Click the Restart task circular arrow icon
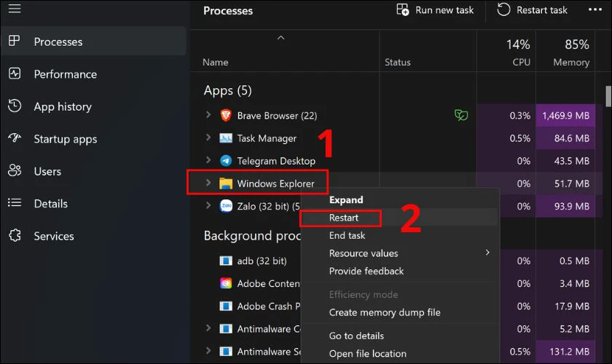The width and height of the screenshot is (612, 364). [503, 9]
